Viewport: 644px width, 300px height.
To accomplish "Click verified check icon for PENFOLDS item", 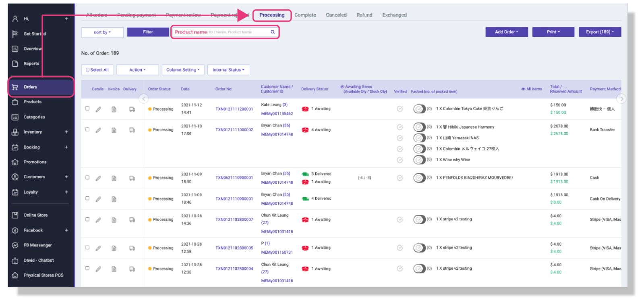I will click(400, 178).
